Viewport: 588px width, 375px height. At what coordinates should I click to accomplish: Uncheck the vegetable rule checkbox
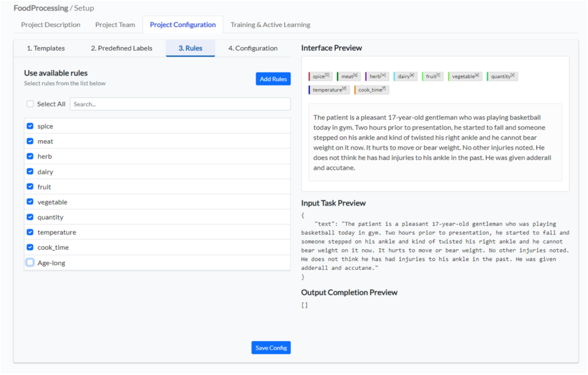(x=30, y=202)
